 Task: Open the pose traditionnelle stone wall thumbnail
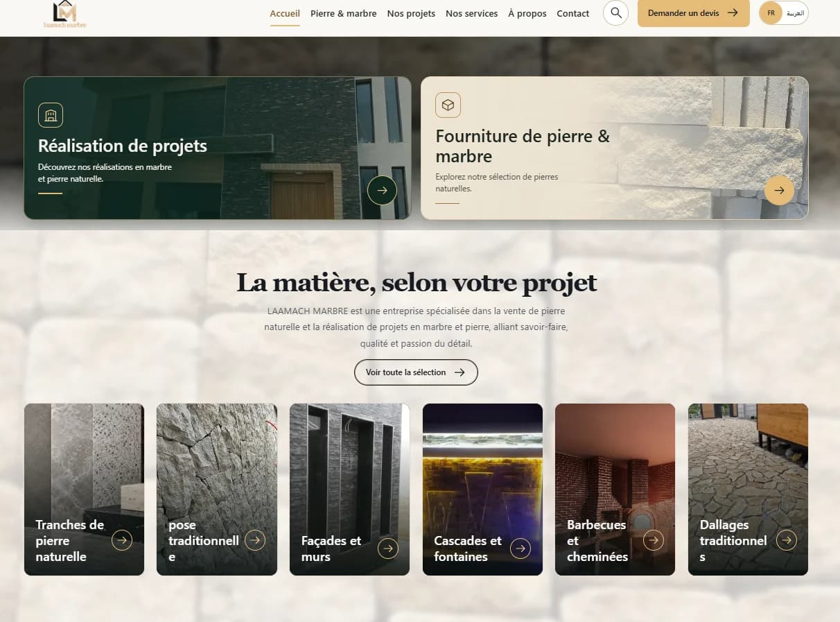tap(217, 490)
